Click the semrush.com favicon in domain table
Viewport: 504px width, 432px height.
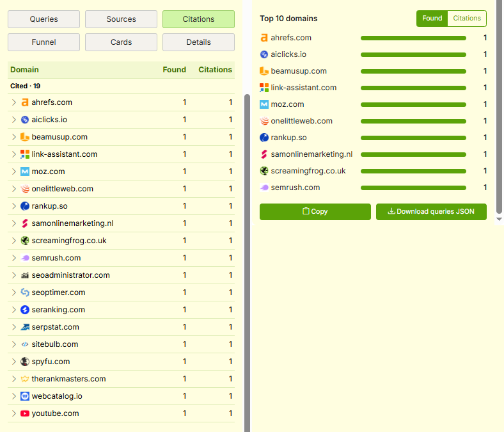pos(25,258)
